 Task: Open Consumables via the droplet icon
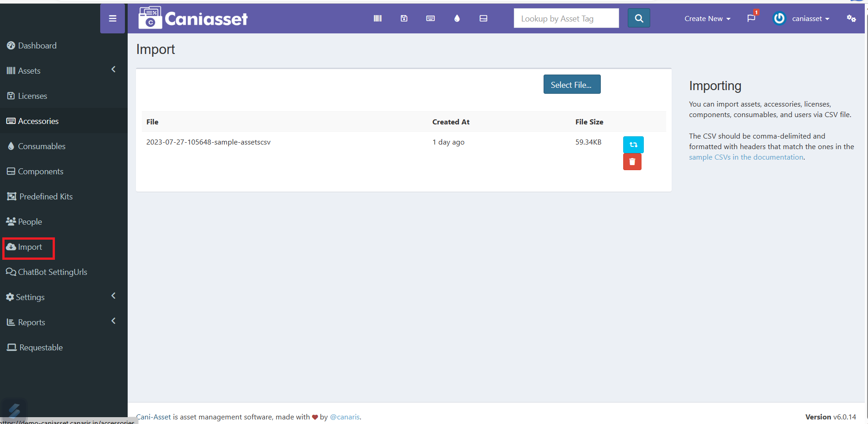click(457, 18)
